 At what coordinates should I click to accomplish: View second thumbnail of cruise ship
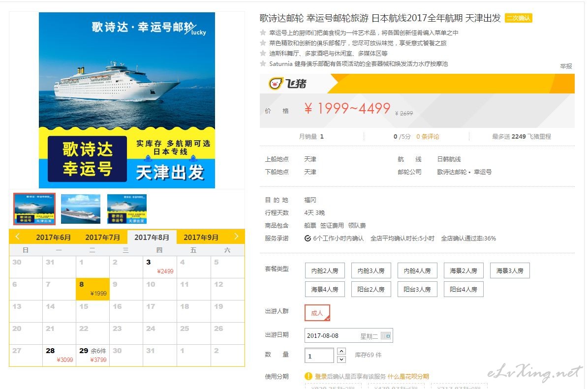(81, 209)
